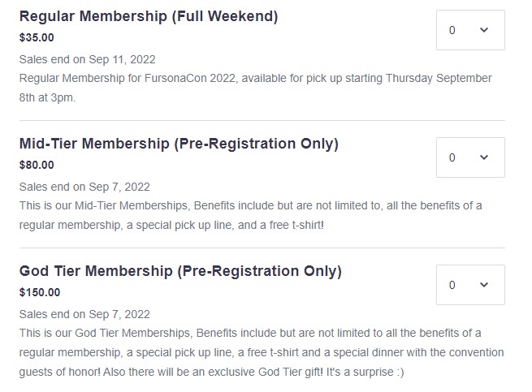Click the Mid-Tier Membership (Pre-Registration Only) heading
This screenshot has width=532, height=392.
(179, 144)
